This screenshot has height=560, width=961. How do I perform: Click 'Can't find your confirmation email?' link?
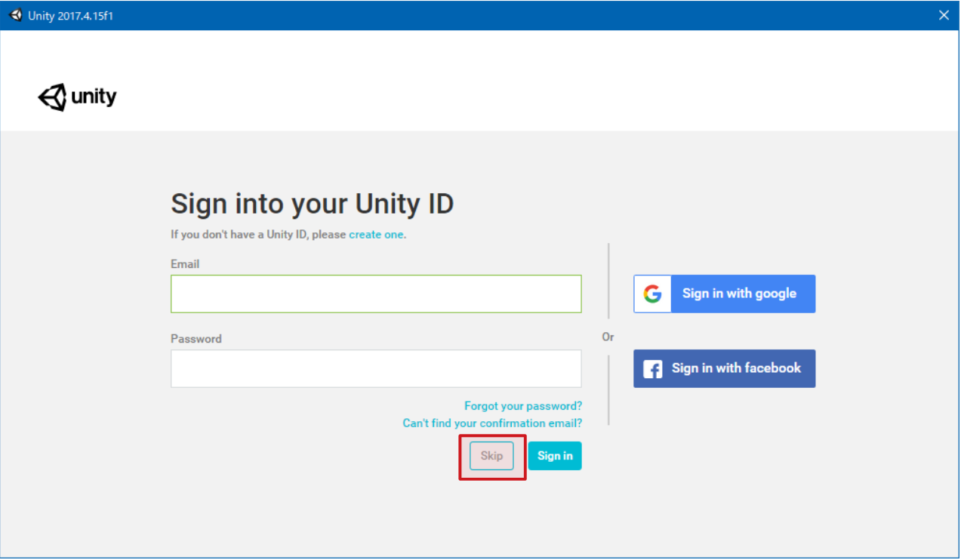[492, 423]
